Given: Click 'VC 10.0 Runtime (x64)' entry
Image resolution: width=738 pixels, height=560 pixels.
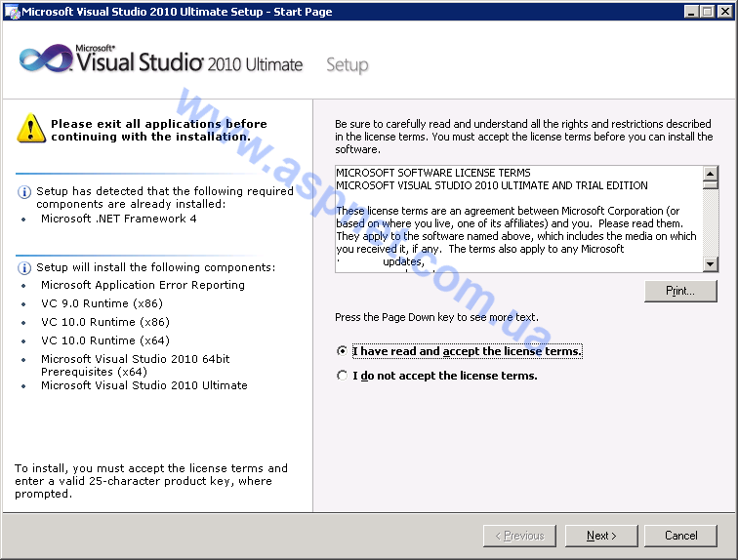Looking at the screenshot, I should coord(105,340).
